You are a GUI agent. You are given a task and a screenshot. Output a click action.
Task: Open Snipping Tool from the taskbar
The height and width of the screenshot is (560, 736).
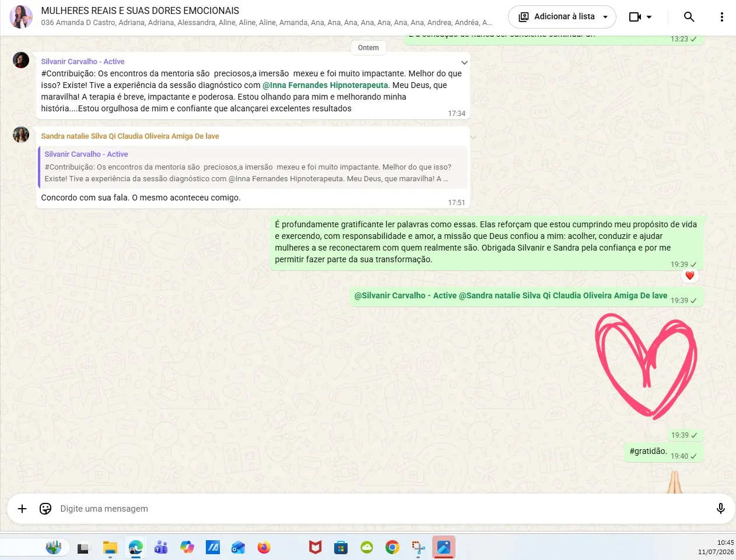coord(418,547)
